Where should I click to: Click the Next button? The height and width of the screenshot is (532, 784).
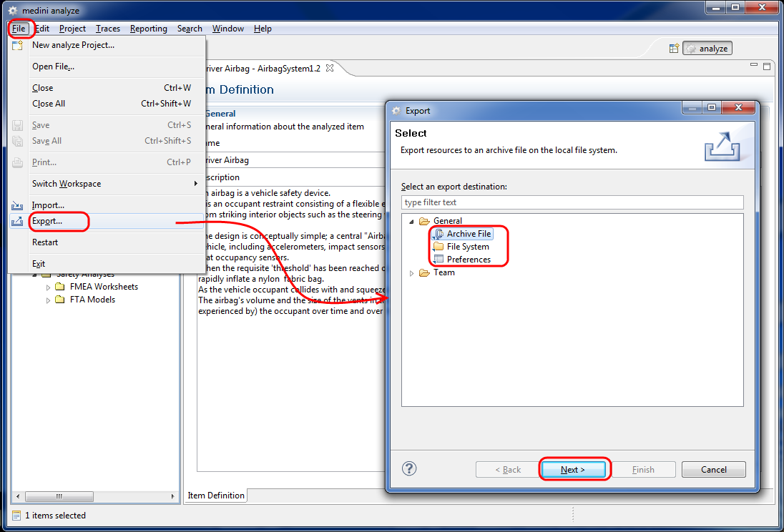(572, 470)
